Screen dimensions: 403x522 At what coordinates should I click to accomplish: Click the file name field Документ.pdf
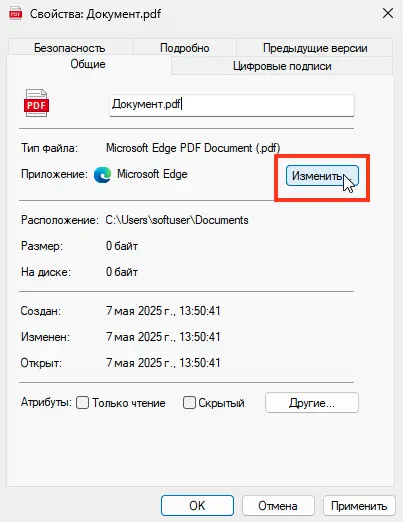232,105
